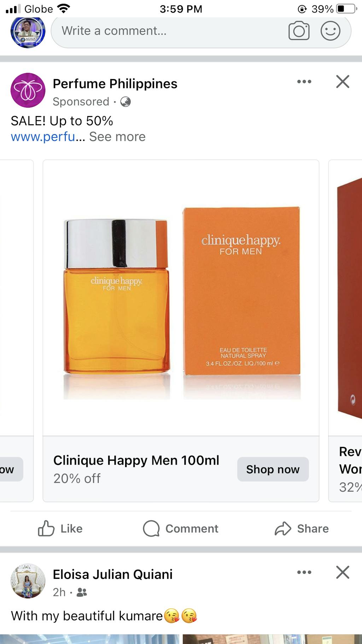Open the emoji picker in comment field
This screenshot has height=644, width=362.
point(330,31)
